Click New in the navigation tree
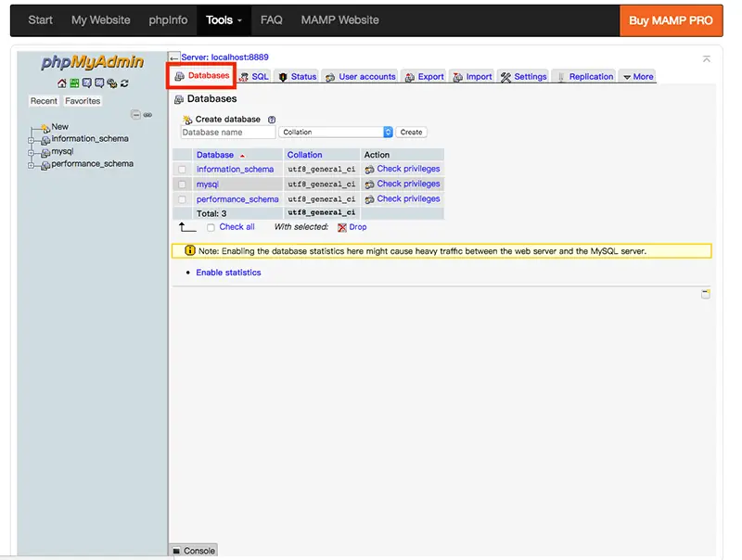The height and width of the screenshot is (560, 742). (x=60, y=127)
